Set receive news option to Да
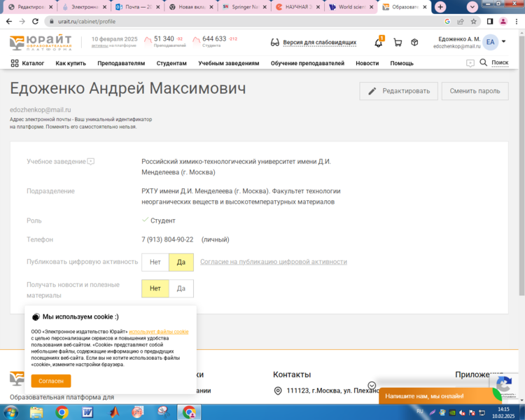Screen dimensions: 525x420 [181, 288]
